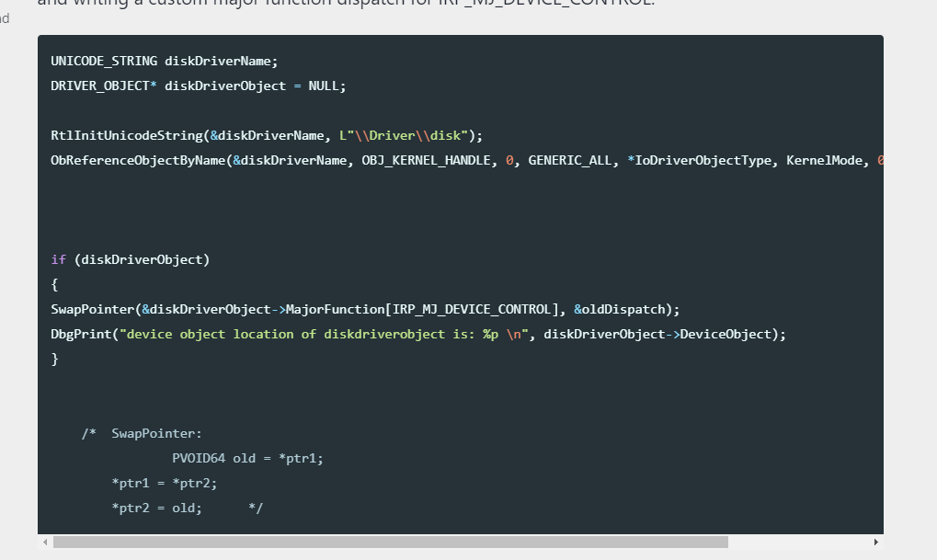Image resolution: width=937 pixels, height=560 pixels.
Task: Click the 'OBJ_KERNEL_HANDLE' argument
Action: pos(426,161)
